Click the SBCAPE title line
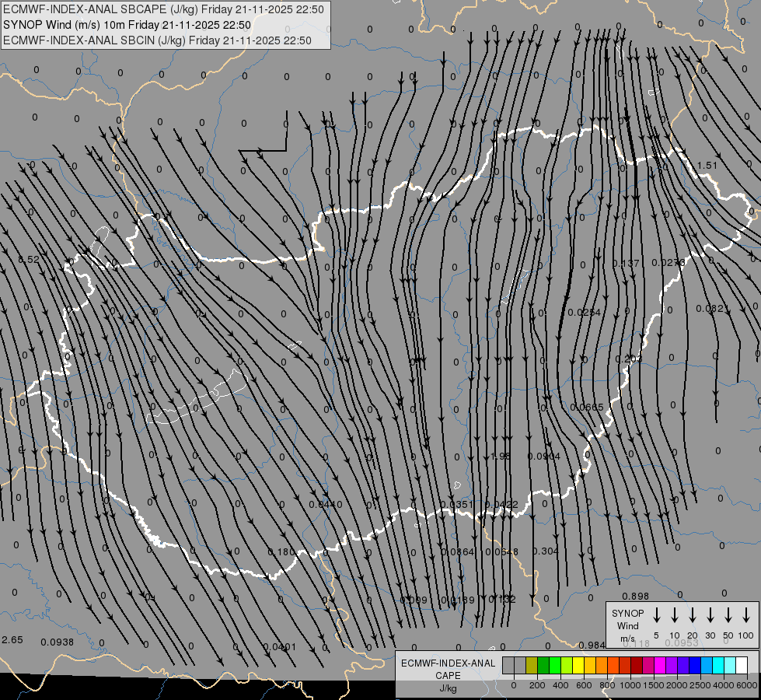The image size is (761, 700). pos(163,9)
